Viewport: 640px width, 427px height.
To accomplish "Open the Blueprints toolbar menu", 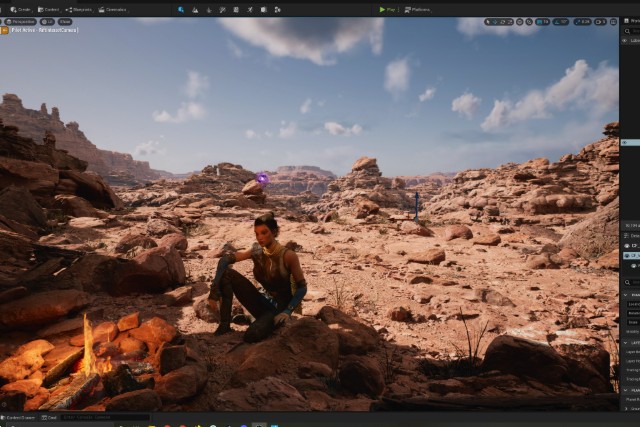I will click(79, 9).
